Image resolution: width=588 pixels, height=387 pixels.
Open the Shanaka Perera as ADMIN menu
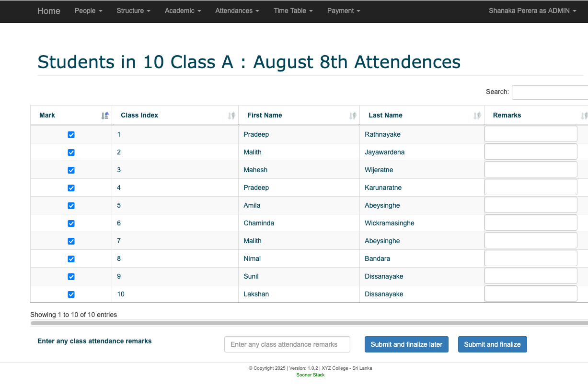(532, 11)
